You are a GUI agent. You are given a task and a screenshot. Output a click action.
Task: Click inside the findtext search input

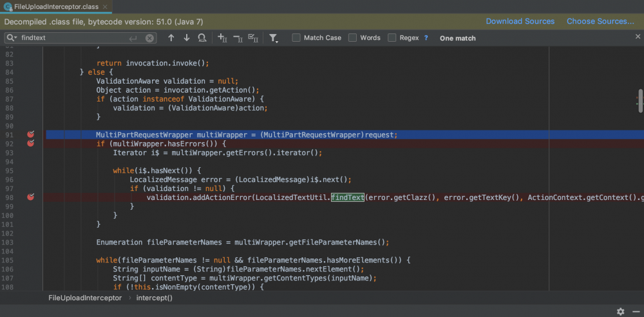click(71, 38)
